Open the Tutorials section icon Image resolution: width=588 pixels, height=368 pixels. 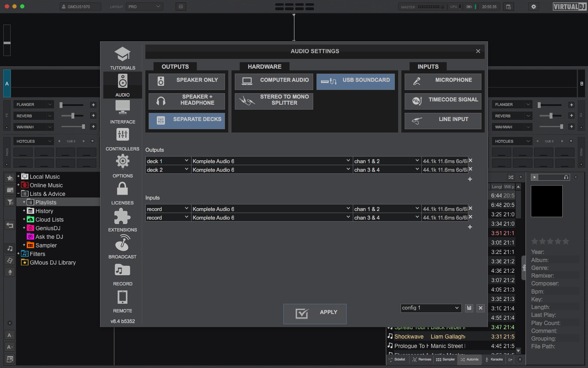(122, 55)
